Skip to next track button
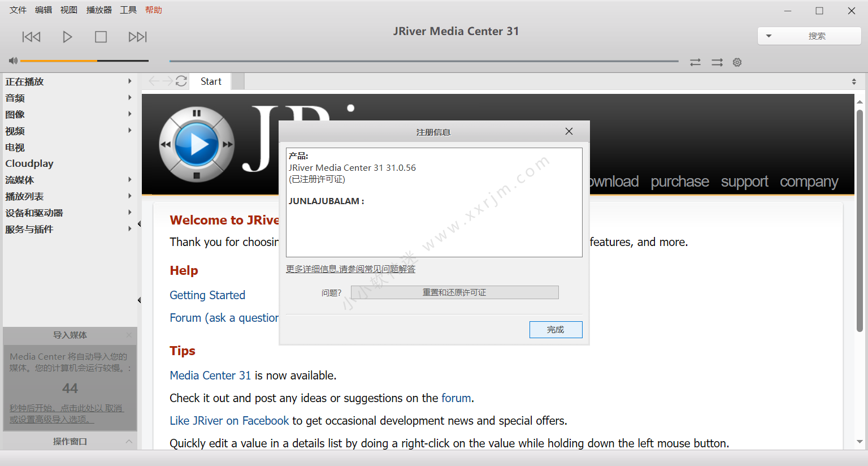868x466 pixels. click(x=137, y=37)
